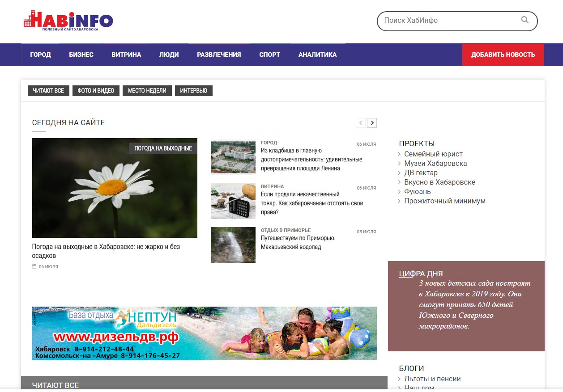Open the calculator and coins thumbnail
563x392 pixels.
pyautogui.click(x=233, y=201)
